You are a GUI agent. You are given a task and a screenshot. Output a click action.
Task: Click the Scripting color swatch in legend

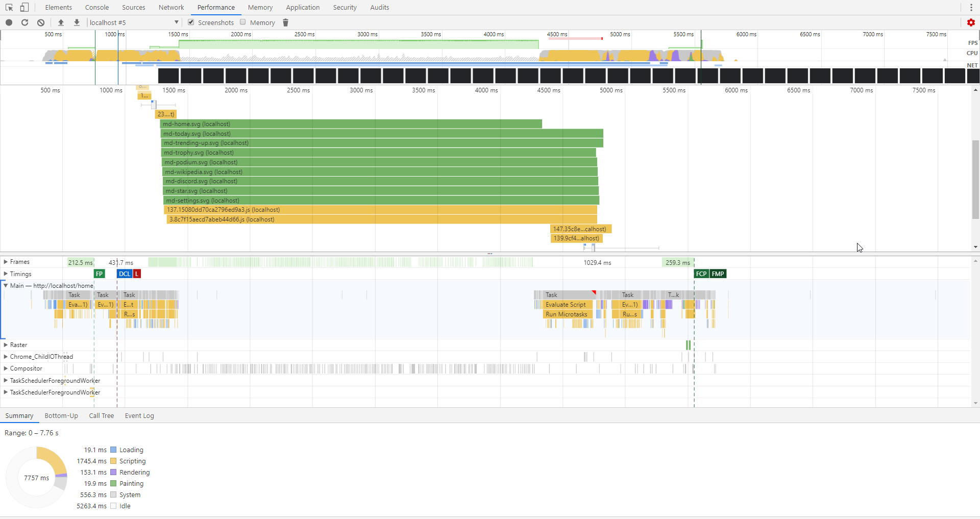(113, 461)
